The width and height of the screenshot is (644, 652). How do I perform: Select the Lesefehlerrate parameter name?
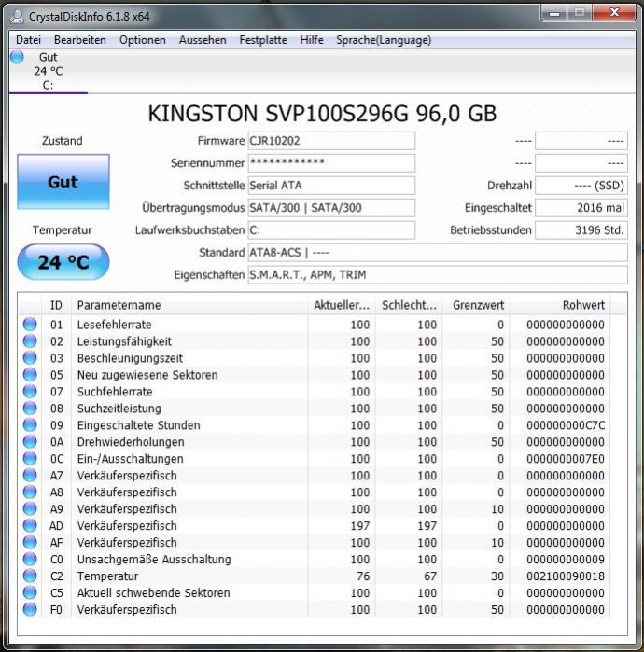115,325
